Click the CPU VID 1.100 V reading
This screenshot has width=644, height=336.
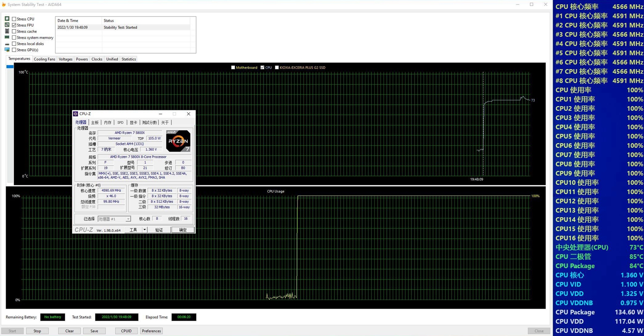click(x=599, y=284)
